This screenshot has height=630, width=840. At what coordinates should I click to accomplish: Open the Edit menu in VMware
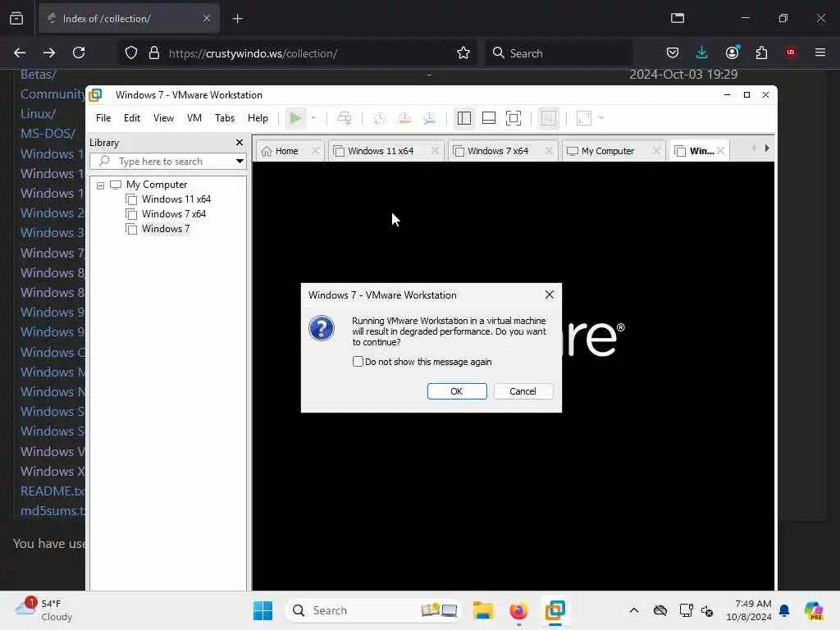tap(132, 118)
